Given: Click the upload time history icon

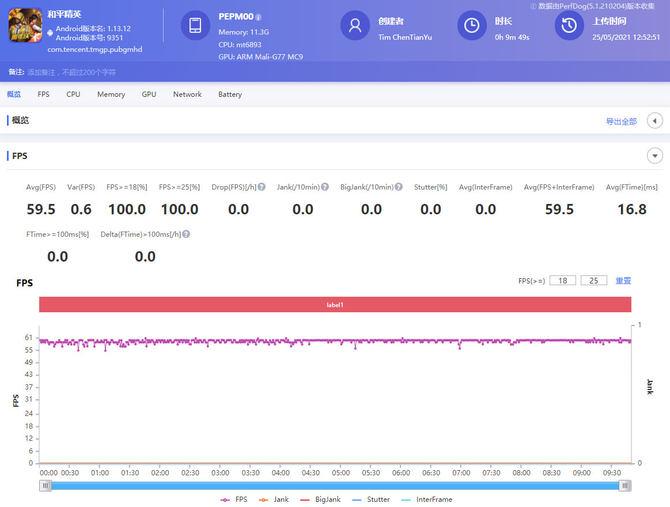Looking at the screenshot, I should click(569, 26).
